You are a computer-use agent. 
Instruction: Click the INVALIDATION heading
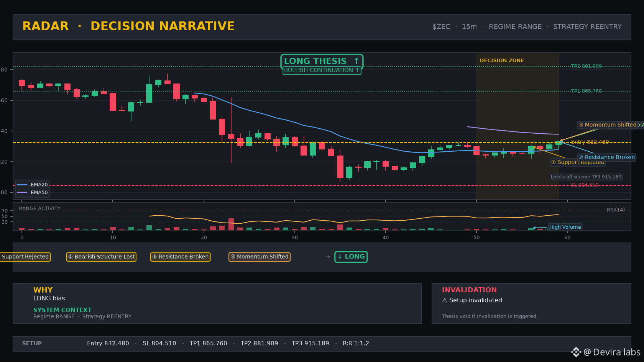click(x=469, y=290)
